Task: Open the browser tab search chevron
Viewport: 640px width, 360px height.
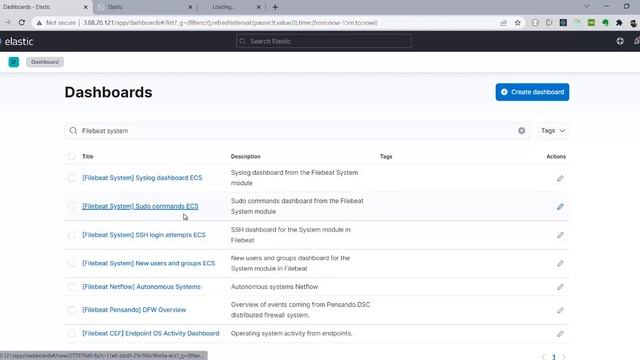Action: [x=587, y=7]
